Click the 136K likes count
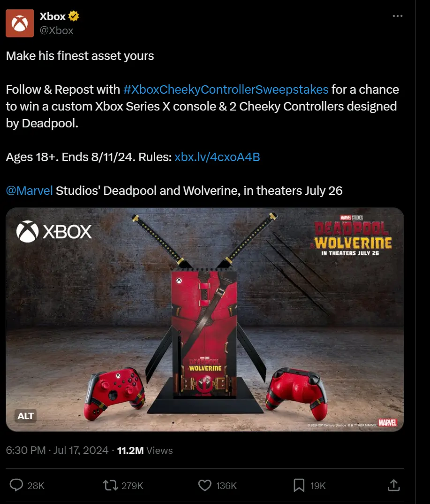430x504 pixels. coord(226,485)
